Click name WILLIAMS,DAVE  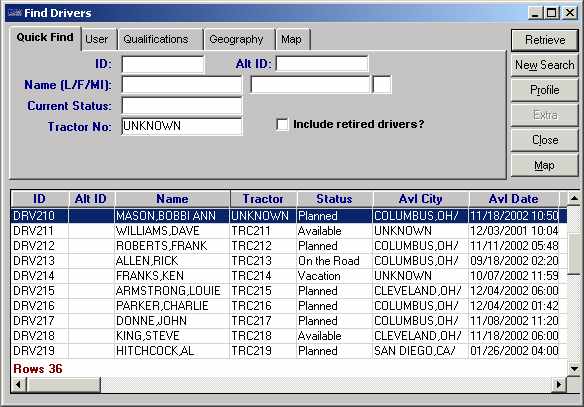(x=158, y=231)
